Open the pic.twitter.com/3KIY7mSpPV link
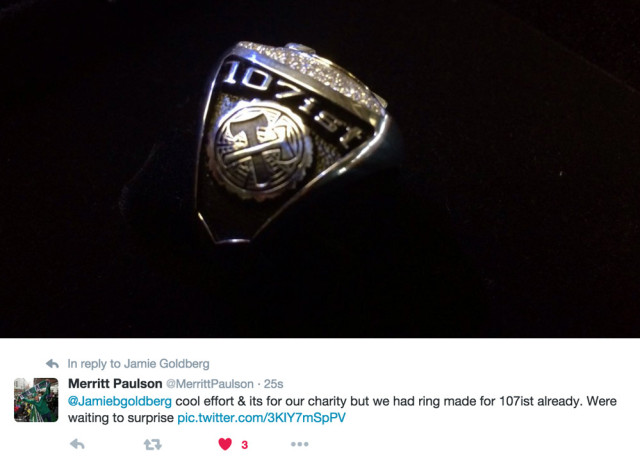 [261, 418]
